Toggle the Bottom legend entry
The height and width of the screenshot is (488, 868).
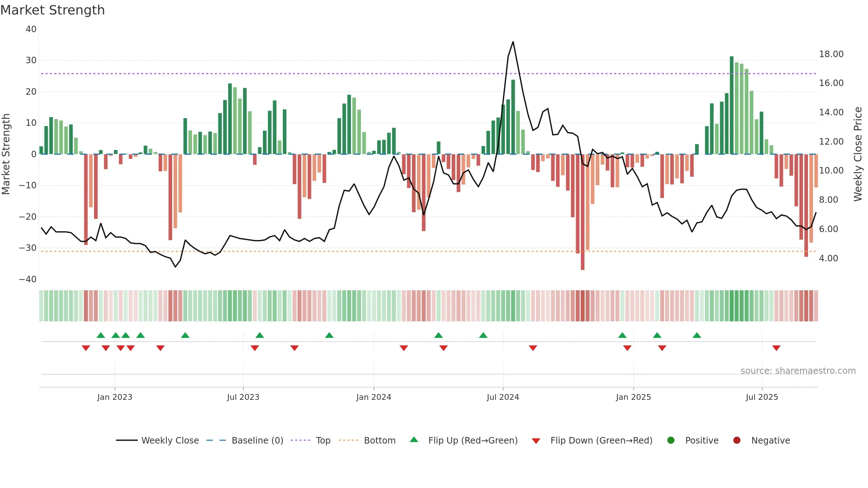(367, 440)
